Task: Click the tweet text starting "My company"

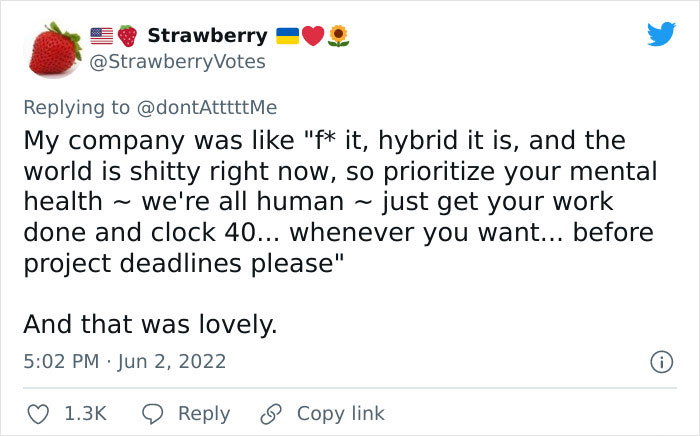Action: [340, 202]
